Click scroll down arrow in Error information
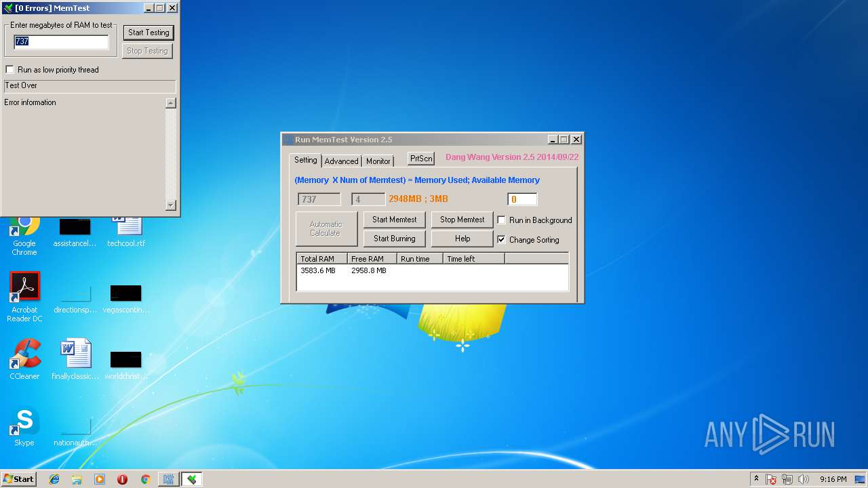The height and width of the screenshot is (488, 868). 171,205
